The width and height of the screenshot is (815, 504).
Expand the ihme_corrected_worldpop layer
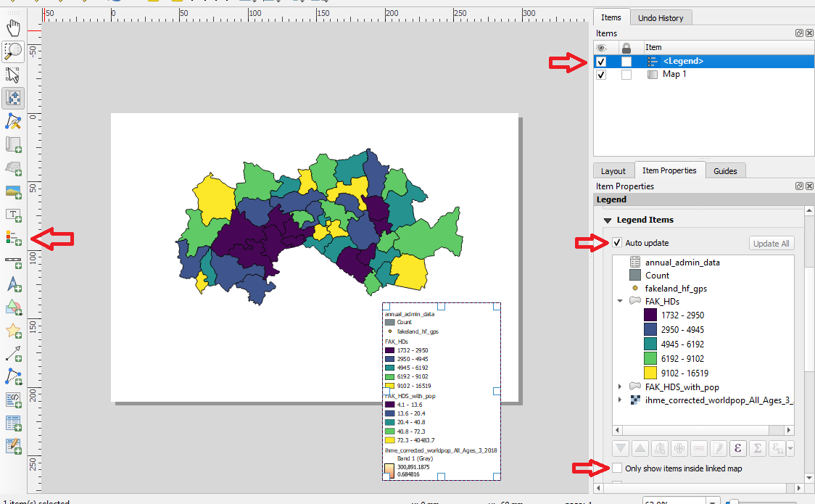coord(619,400)
